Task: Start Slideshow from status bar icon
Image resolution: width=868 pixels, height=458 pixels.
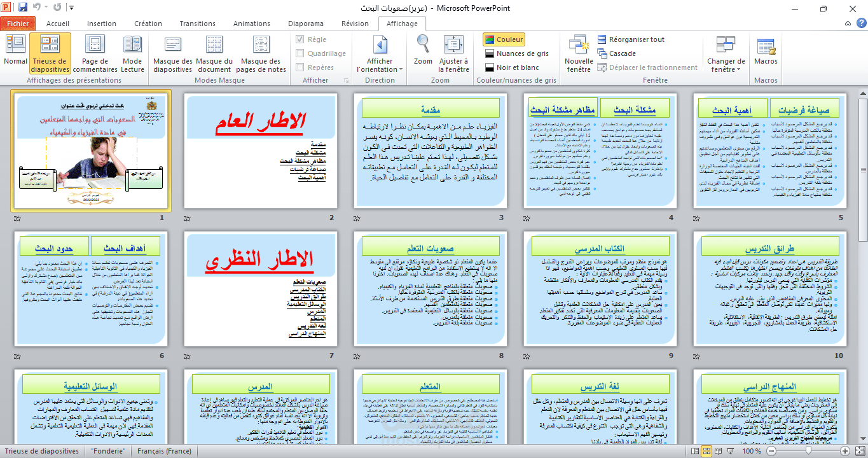Action: pos(730,451)
